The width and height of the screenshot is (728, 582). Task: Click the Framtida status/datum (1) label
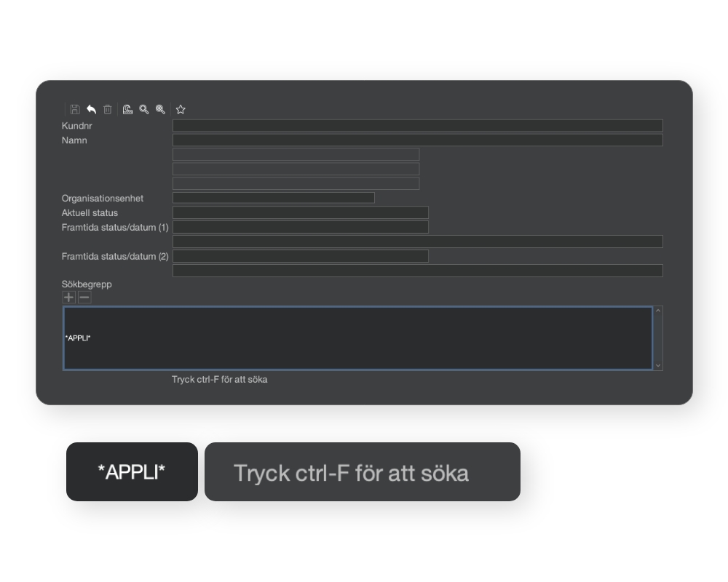click(115, 228)
